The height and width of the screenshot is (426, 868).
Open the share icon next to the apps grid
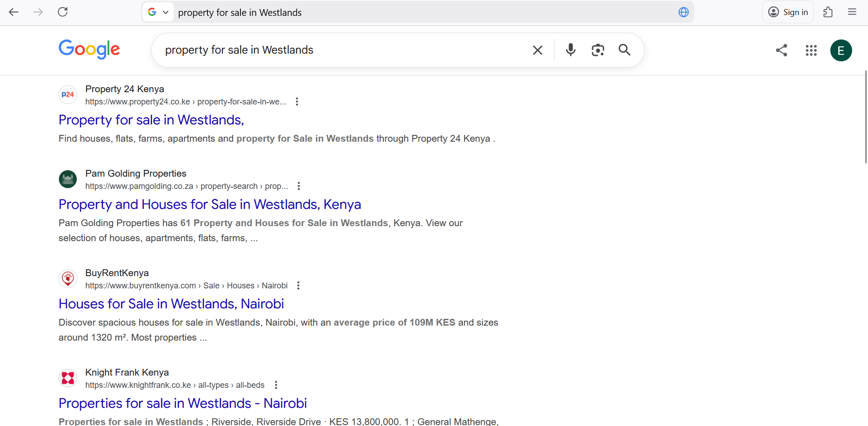(781, 50)
